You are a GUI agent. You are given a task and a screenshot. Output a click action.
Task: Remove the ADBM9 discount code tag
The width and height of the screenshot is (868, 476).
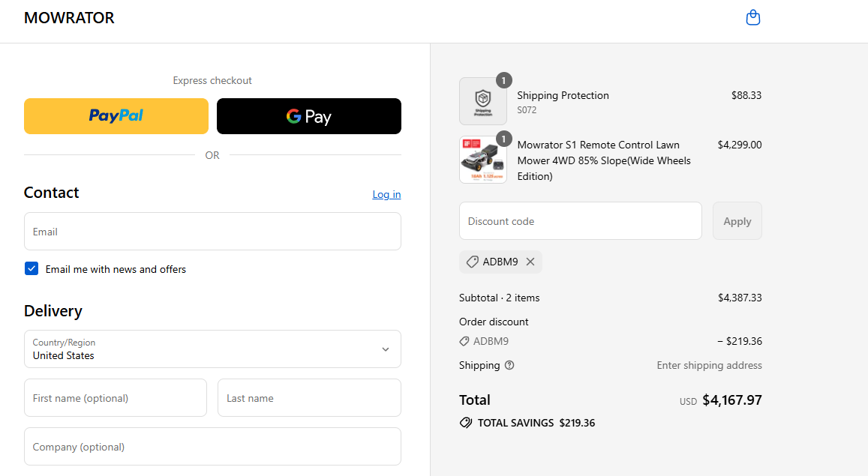[530, 262]
